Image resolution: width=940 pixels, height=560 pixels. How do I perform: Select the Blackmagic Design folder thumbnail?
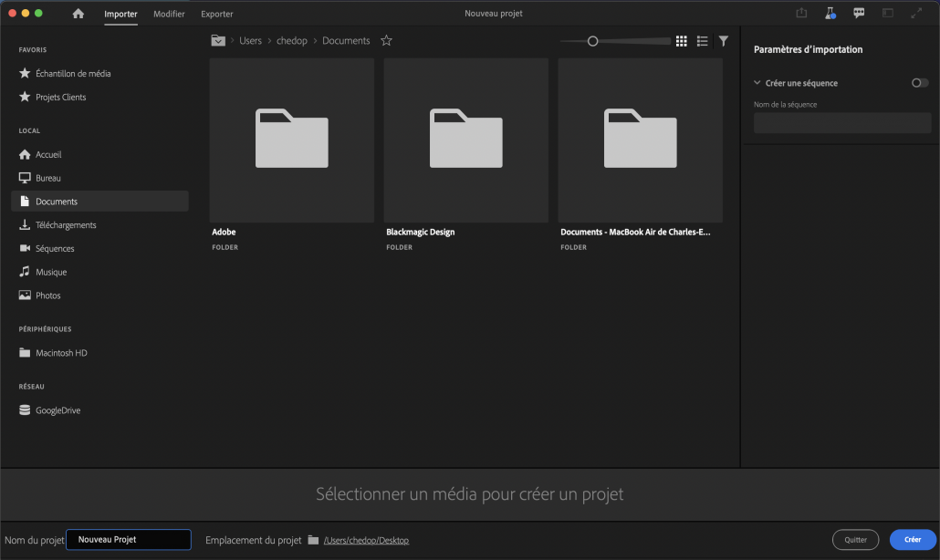(x=465, y=140)
